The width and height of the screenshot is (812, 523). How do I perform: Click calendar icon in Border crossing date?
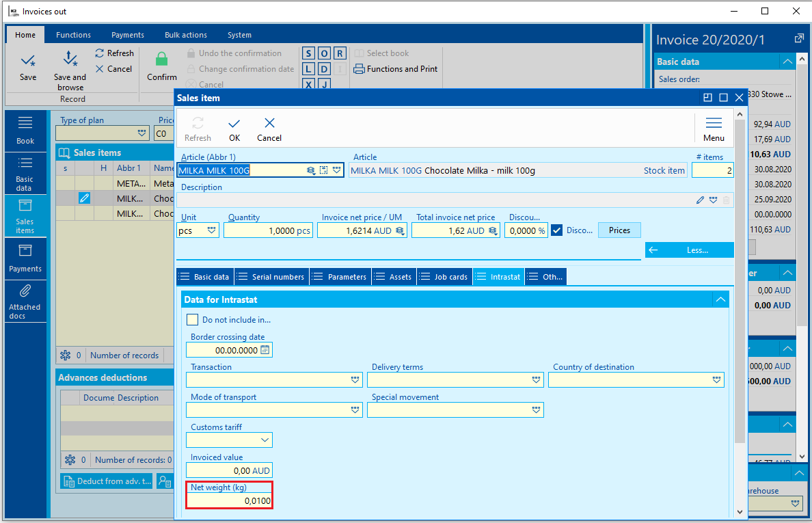[265, 350]
